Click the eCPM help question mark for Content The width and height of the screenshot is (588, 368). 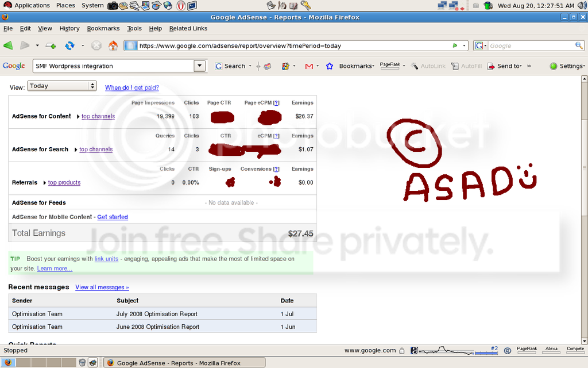276,102
